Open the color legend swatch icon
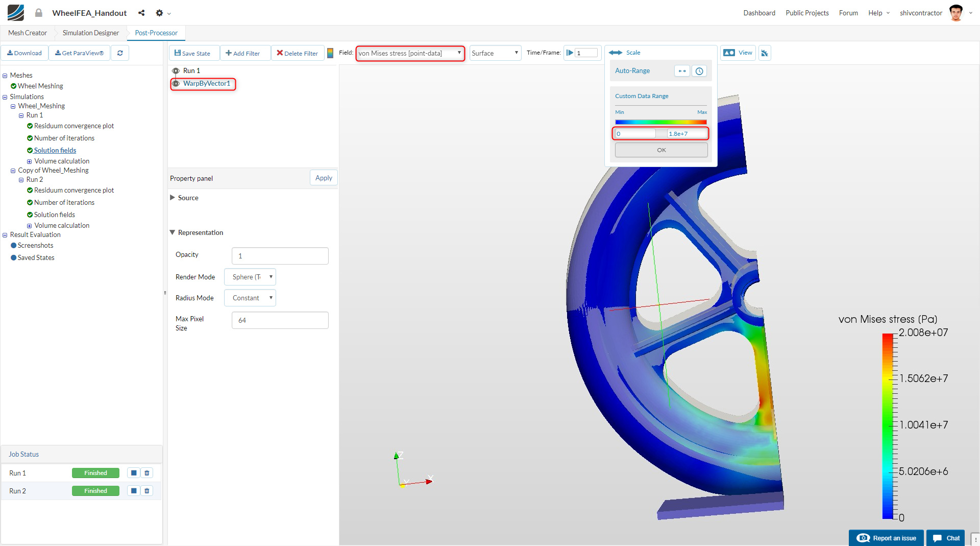 tap(330, 53)
